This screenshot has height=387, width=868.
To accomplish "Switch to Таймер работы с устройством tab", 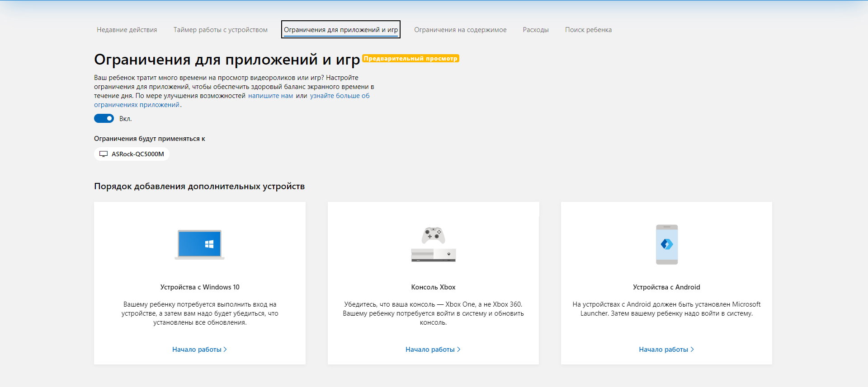I will (220, 30).
